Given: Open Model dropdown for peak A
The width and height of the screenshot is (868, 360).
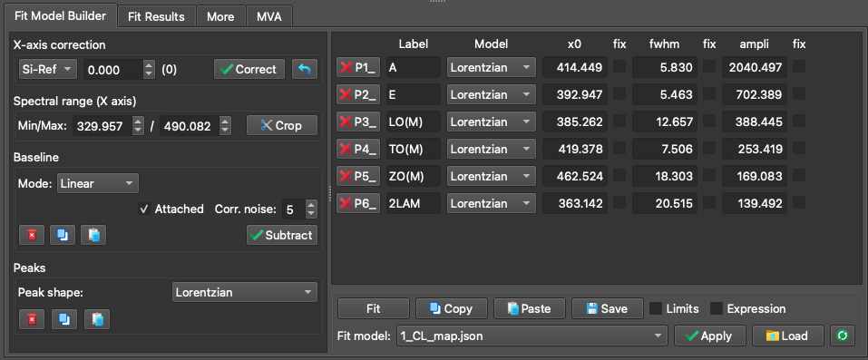Looking at the screenshot, I should click(x=492, y=68).
